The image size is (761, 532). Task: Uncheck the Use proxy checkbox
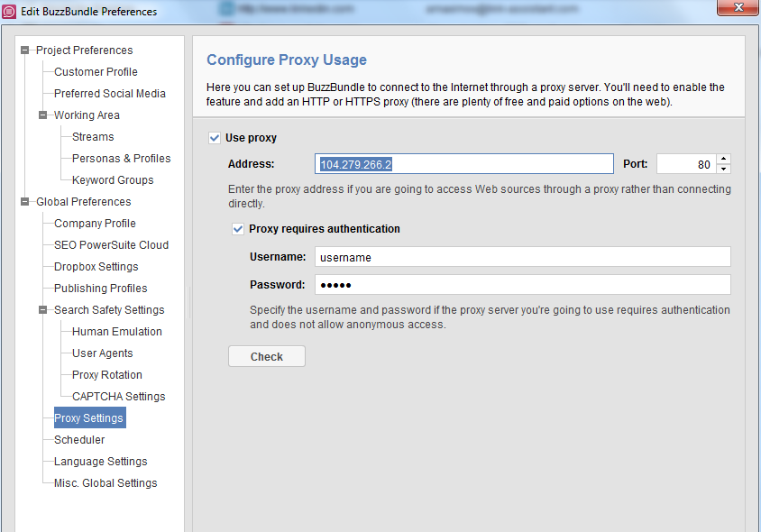coord(215,138)
